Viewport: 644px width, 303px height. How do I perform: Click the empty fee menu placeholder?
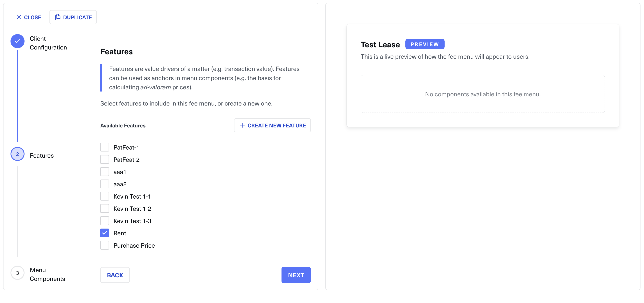[482, 94]
